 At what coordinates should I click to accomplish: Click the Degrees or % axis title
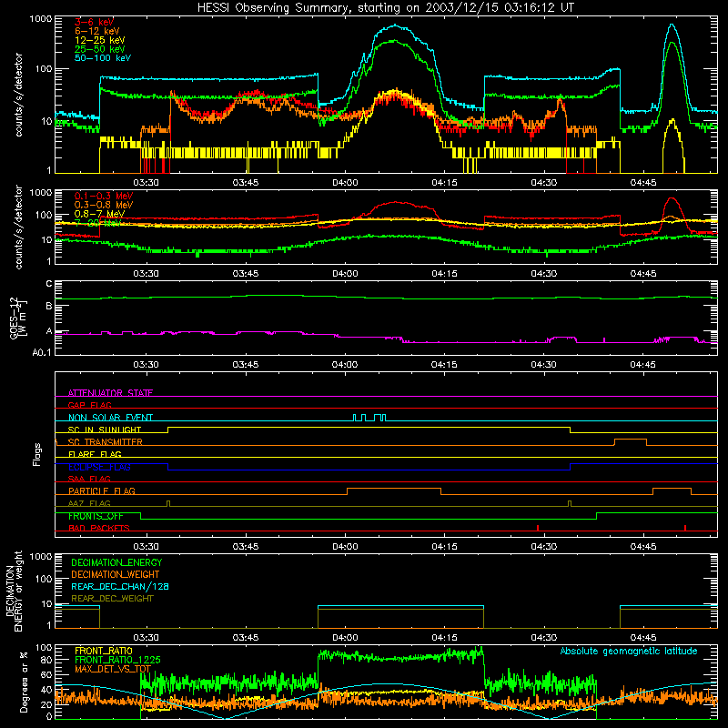pyautogui.click(x=24, y=682)
